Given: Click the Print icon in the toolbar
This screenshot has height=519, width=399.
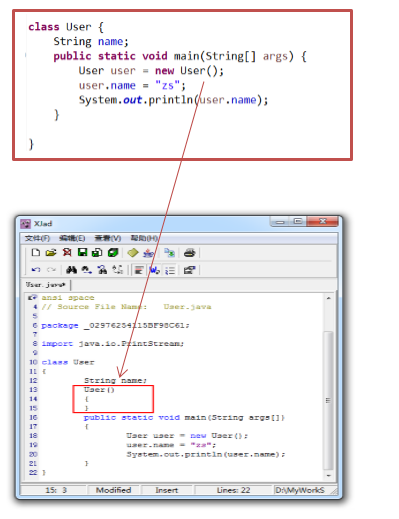Looking at the screenshot, I should 189,253.
